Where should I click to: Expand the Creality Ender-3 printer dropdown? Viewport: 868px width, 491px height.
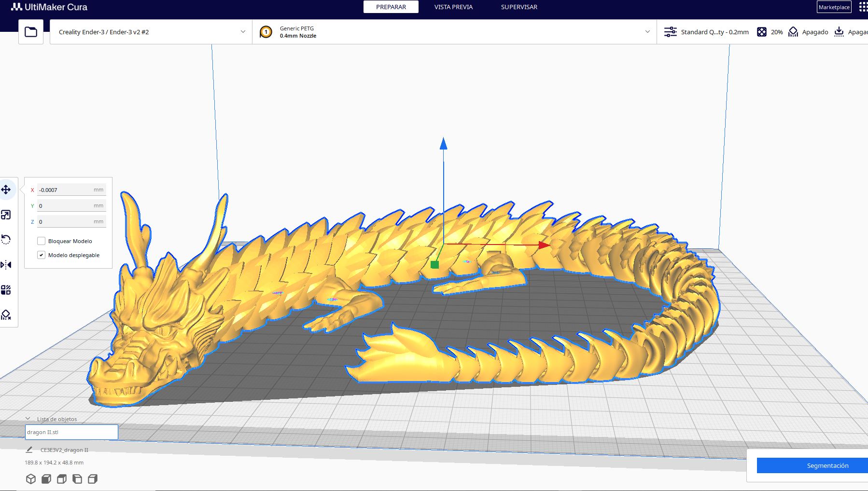point(151,32)
